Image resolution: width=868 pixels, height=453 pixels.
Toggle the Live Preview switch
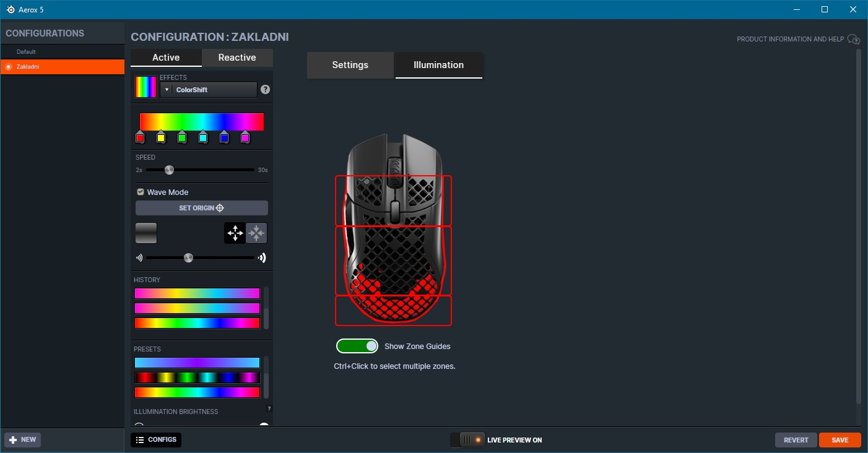coord(468,440)
